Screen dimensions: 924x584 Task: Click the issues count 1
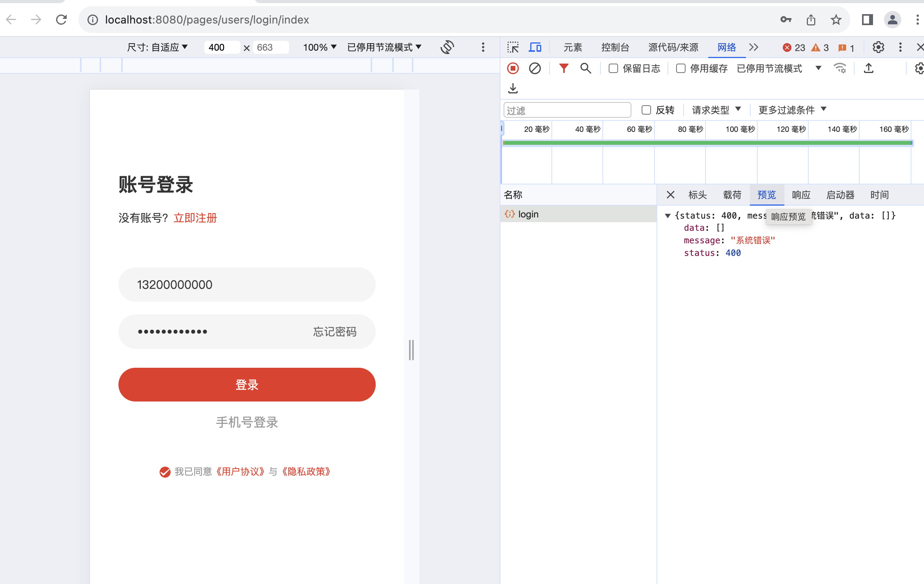846,48
